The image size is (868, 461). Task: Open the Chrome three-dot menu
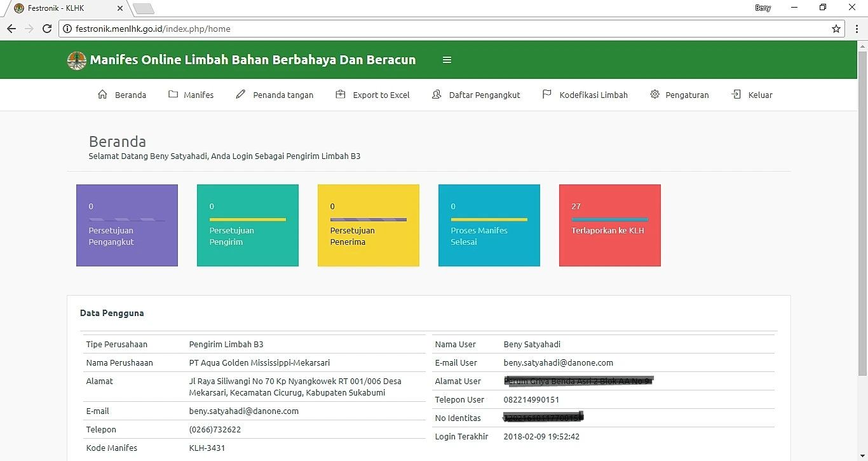click(857, 29)
